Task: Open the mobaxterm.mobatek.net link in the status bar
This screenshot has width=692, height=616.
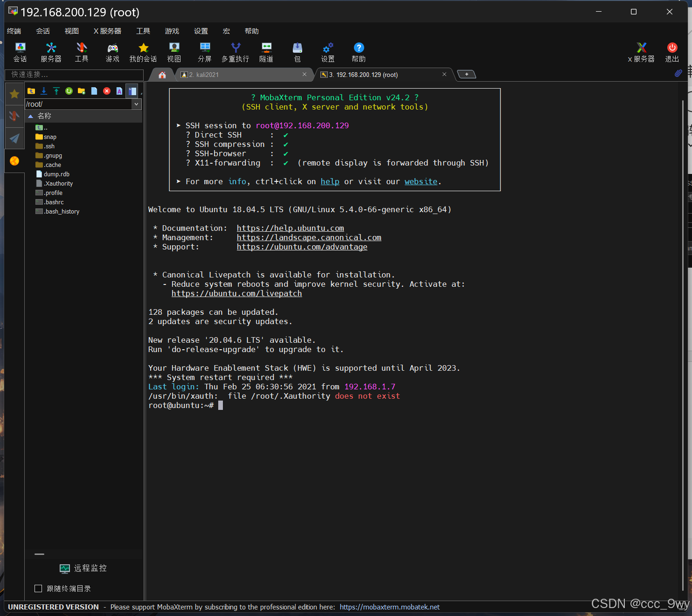Action: pos(389,607)
